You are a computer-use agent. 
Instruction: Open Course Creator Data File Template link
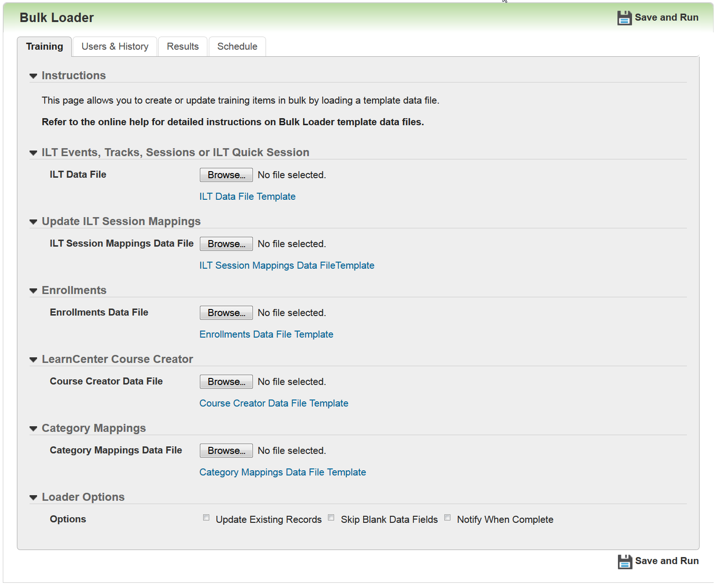click(x=274, y=403)
